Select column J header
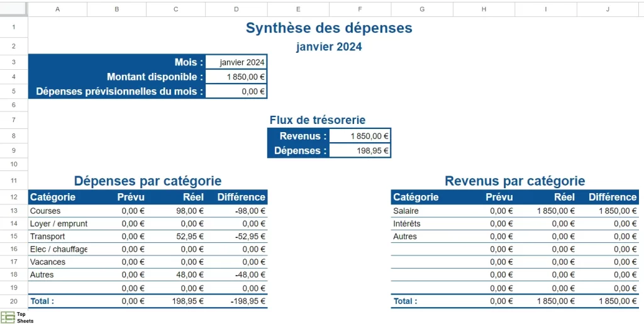This screenshot has height=324, width=644. tap(608, 9)
